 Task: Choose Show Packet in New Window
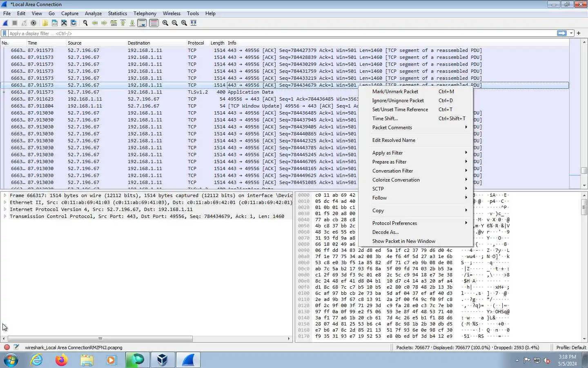416,241
